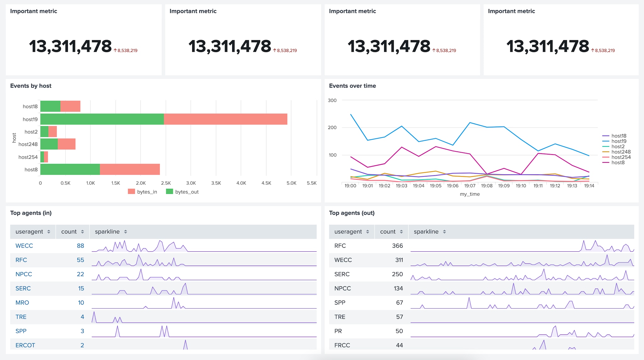644x360 pixels.
Task: Toggle host248 series in line chart legend
Action: (621, 152)
